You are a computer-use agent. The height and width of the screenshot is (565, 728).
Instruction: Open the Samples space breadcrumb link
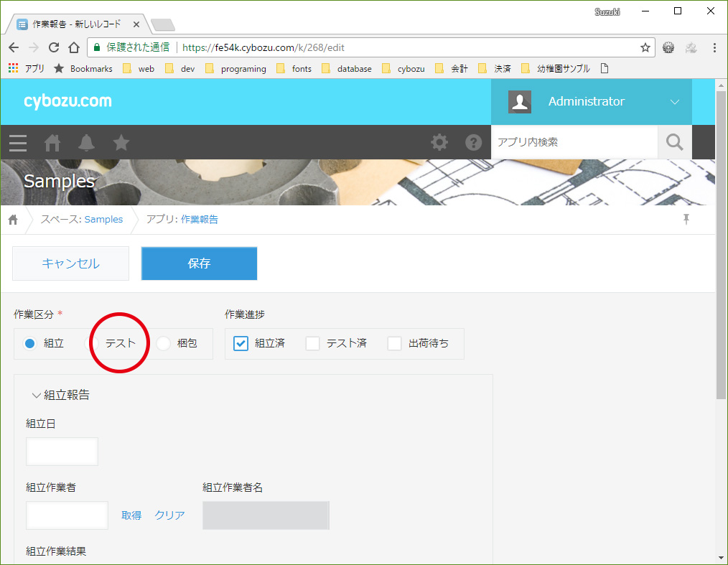(x=103, y=219)
